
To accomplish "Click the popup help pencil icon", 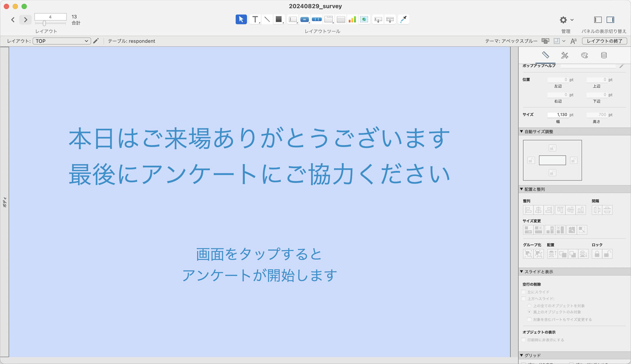I will tap(622, 66).
